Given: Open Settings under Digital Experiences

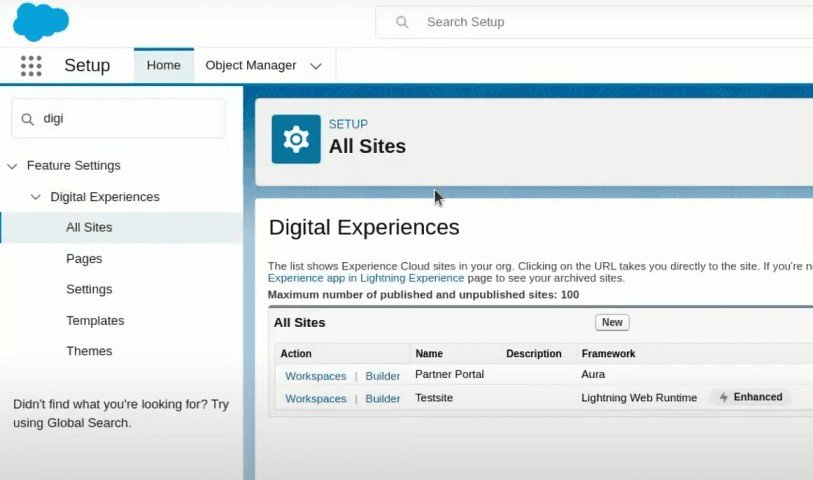Looking at the screenshot, I should coord(89,289).
